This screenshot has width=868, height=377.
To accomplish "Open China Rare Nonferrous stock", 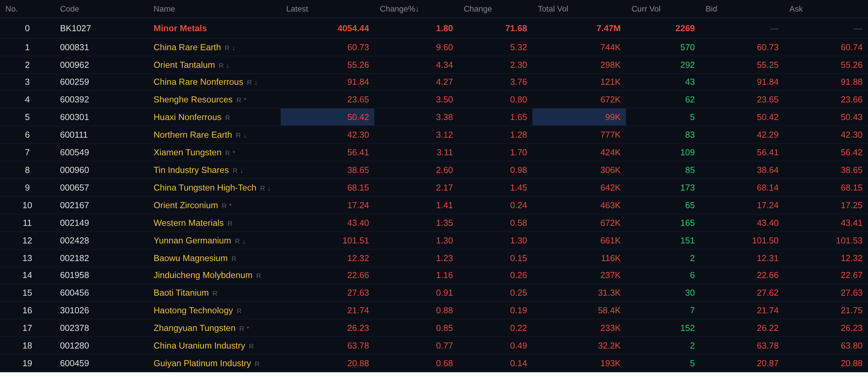I will pos(198,82).
